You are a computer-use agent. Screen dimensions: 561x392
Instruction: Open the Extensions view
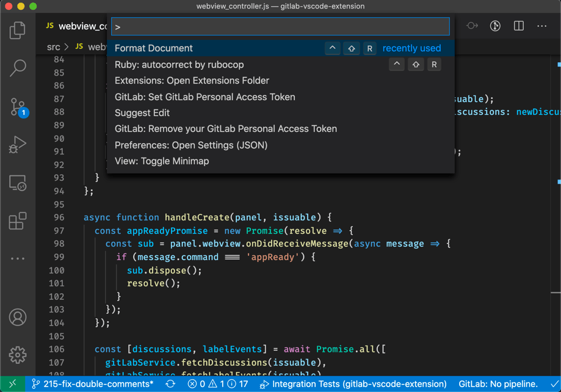[18, 220]
